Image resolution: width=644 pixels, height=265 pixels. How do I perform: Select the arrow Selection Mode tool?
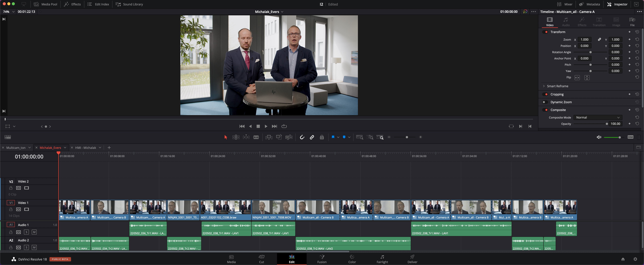[226, 137]
